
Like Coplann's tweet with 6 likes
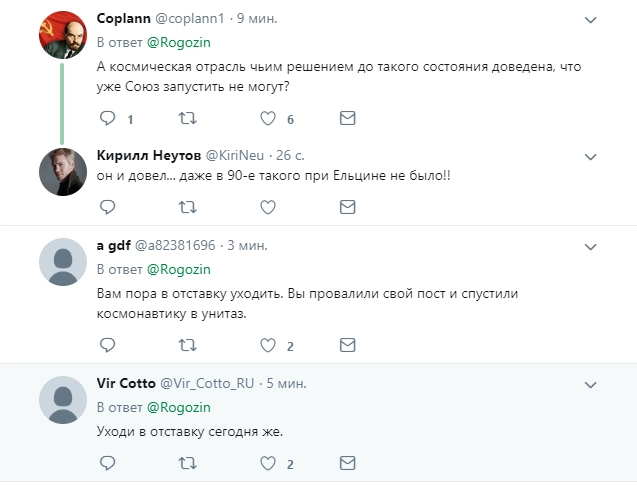click(267, 118)
